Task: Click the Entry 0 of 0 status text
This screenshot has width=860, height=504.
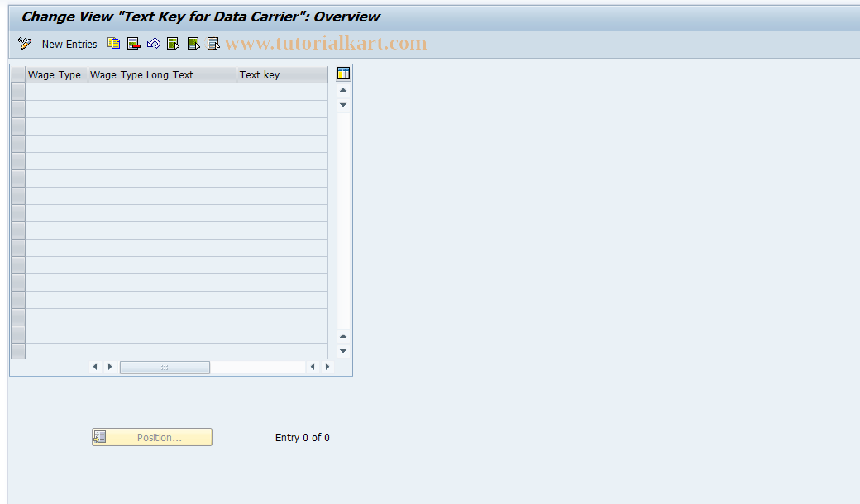Action: [x=302, y=438]
